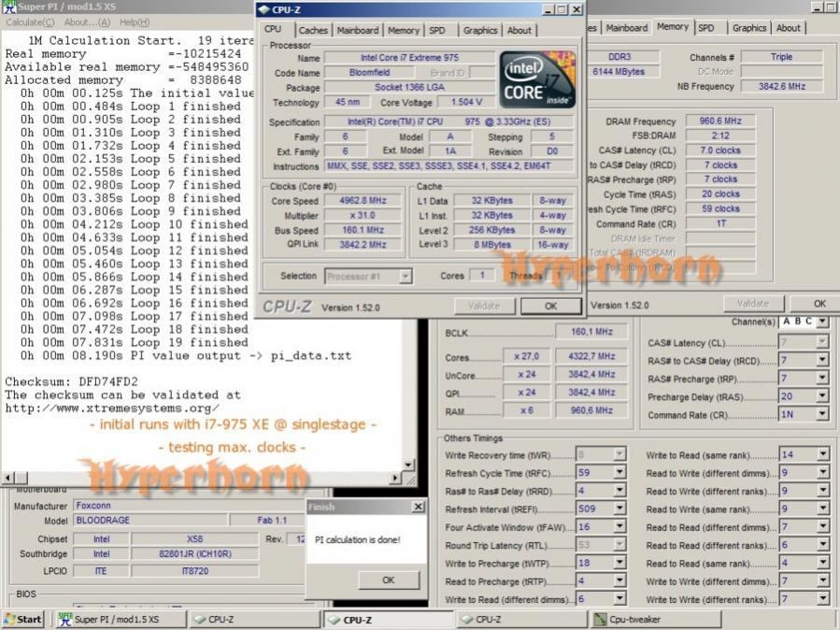840x630 pixels.
Task: Open RAS# to CAS# Delay (tRCD) dropdown
Action: click(x=823, y=361)
